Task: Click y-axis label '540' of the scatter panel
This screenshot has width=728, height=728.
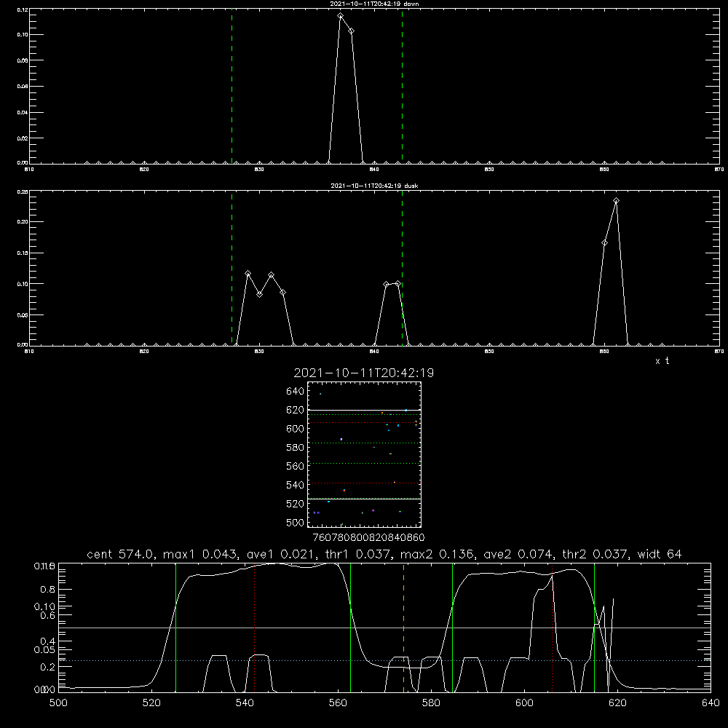Action: 296,485
